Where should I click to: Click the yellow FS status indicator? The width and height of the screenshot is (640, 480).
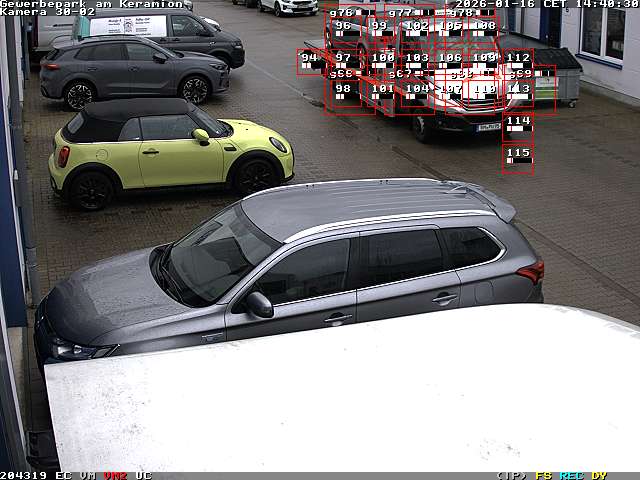[544, 475]
